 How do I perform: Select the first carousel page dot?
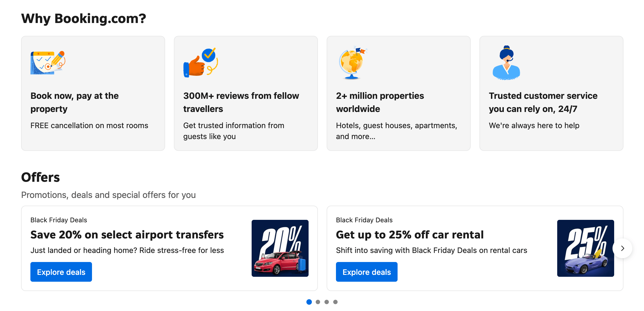309,302
